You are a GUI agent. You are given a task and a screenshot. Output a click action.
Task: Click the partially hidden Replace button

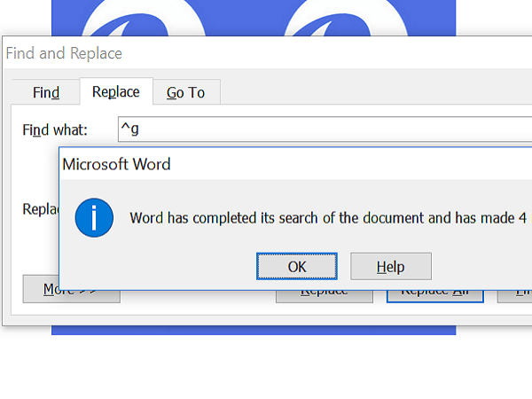click(x=325, y=296)
